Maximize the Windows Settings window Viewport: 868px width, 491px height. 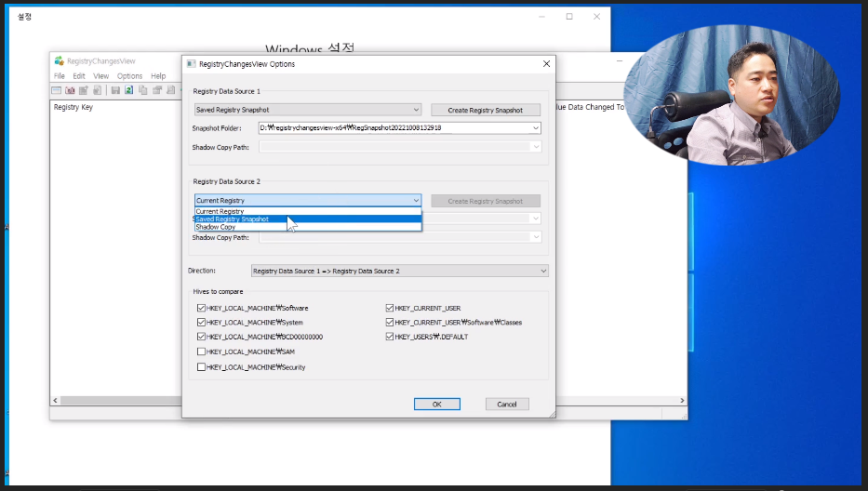(x=569, y=17)
